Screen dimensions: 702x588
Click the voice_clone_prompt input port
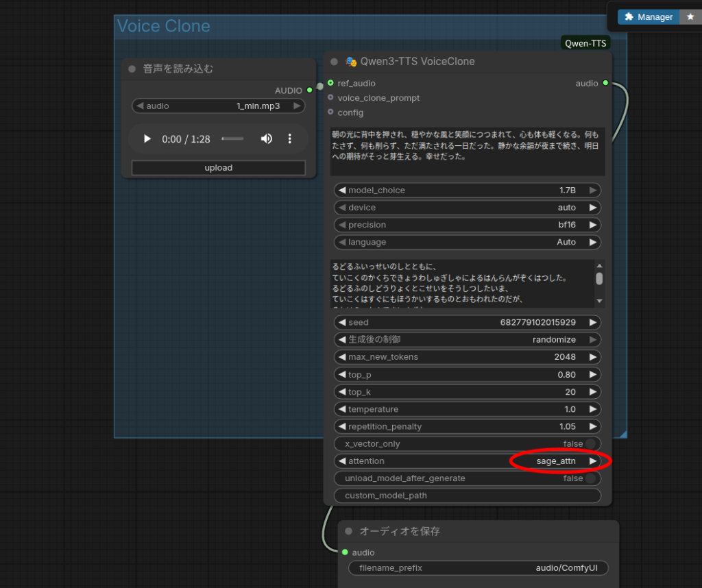tap(330, 98)
